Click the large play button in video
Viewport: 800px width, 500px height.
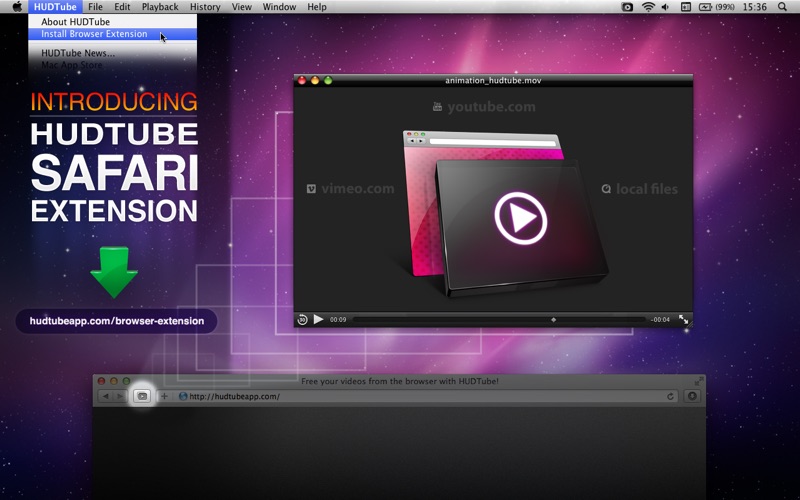tap(520, 218)
